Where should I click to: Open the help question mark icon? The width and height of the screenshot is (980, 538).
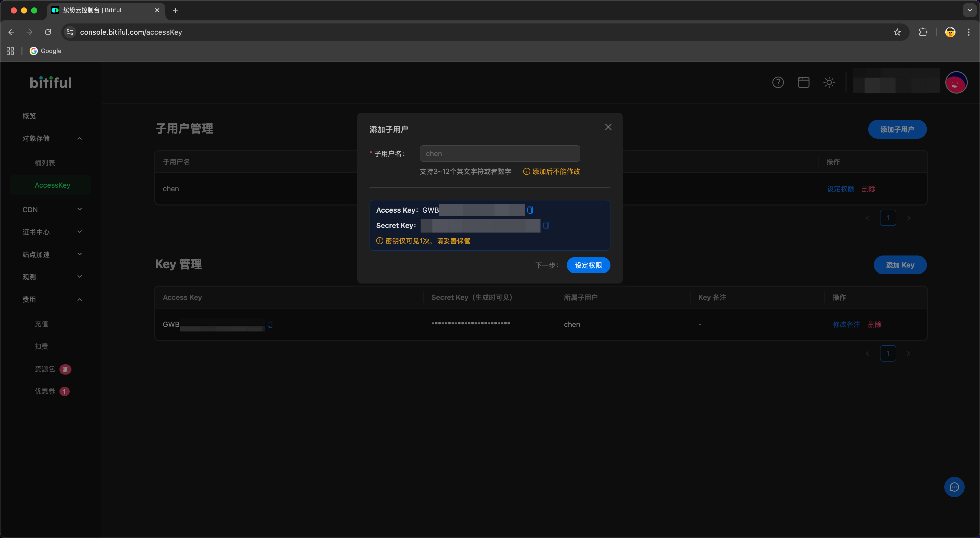778,83
